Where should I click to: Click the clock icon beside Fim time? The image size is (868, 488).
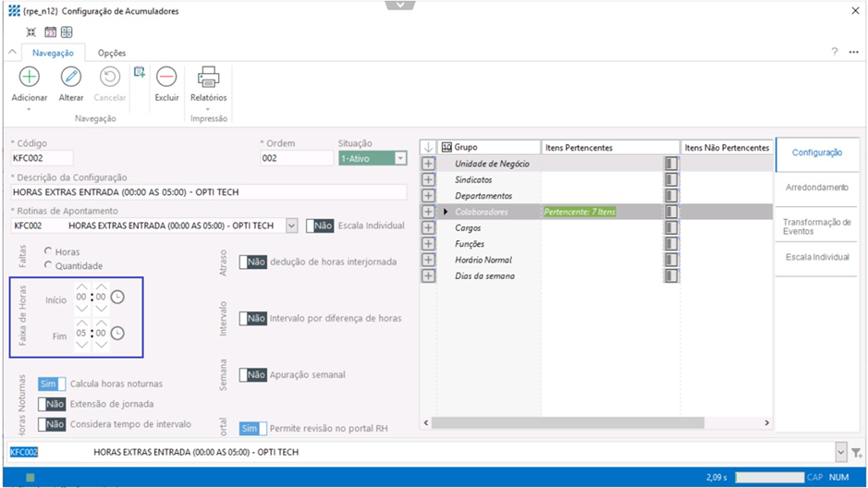pos(117,334)
